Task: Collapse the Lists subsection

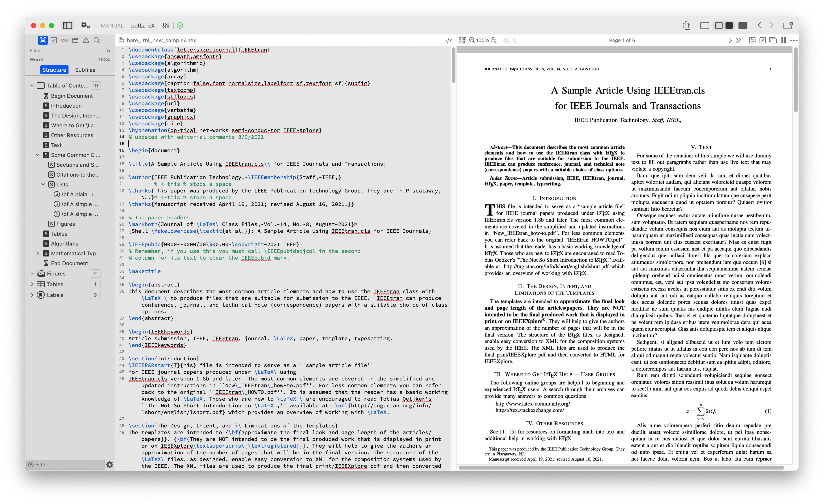Action: pos(43,184)
